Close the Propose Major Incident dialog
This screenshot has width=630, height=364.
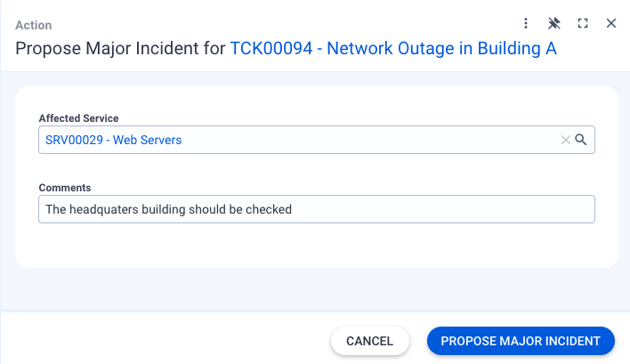(x=611, y=23)
